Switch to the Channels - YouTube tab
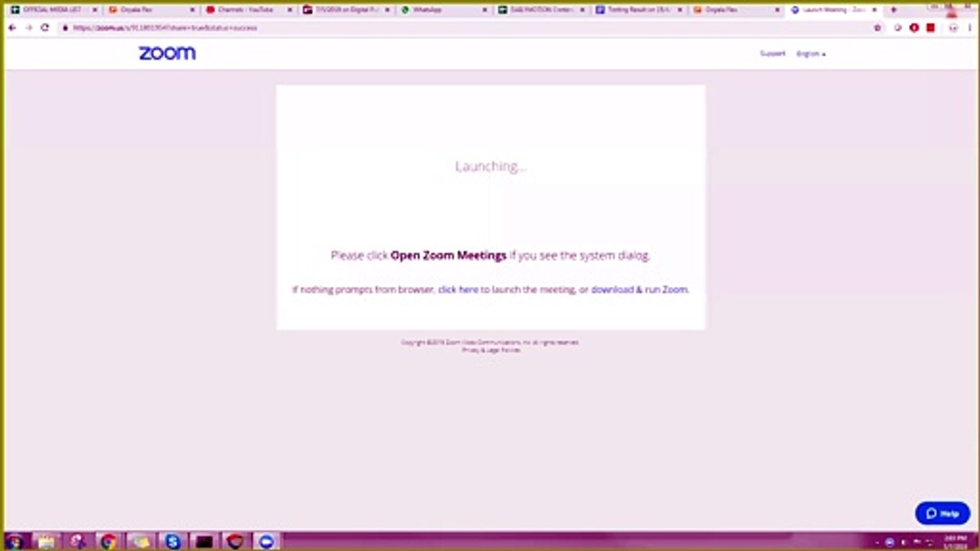Screen dimensions: 980x551 coord(249,10)
